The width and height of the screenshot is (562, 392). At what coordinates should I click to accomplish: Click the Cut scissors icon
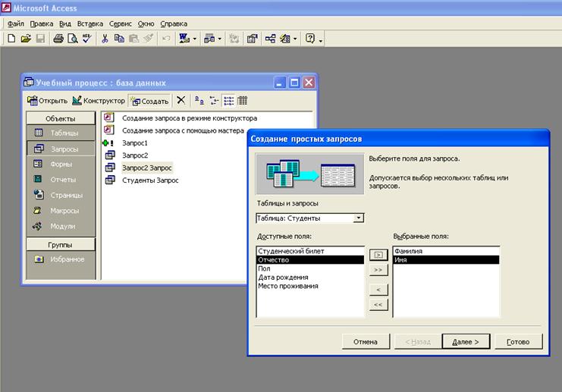pyautogui.click(x=105, y=39)
